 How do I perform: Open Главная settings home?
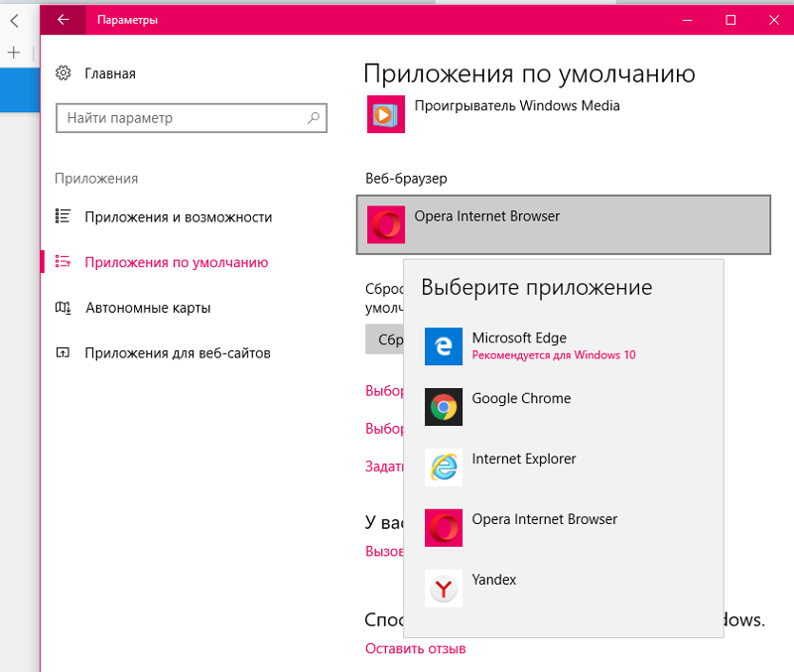click(x=110, y=73)
